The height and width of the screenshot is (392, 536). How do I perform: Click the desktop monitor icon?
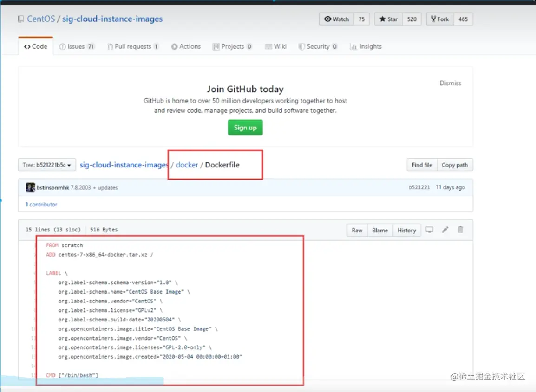point(429,230)
